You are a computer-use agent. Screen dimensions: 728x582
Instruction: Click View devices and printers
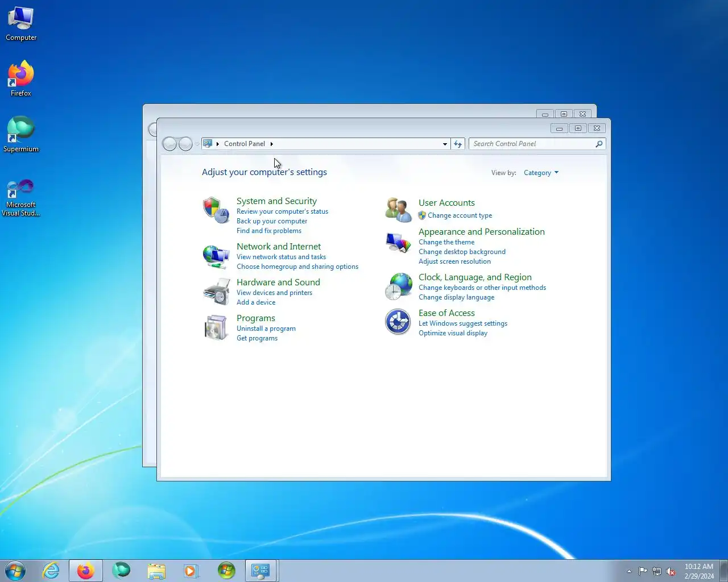[x=274, y=293]
